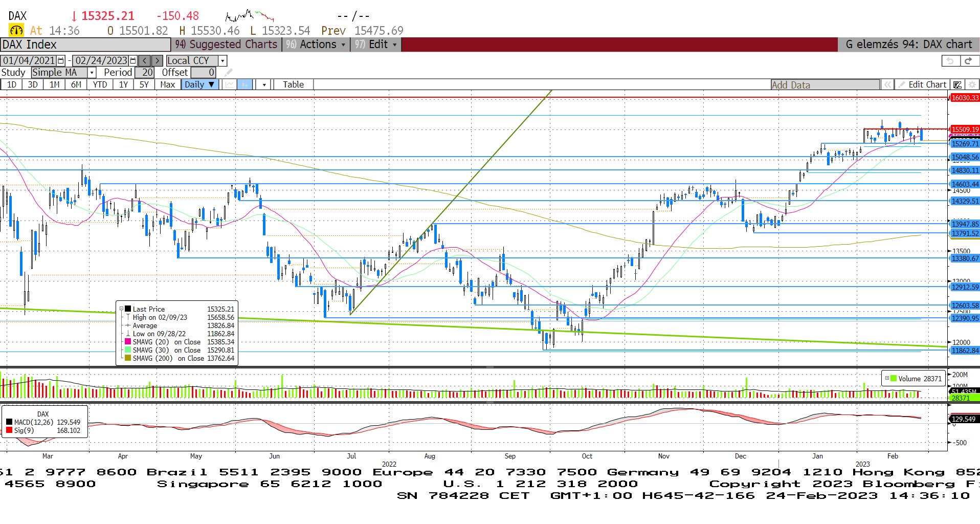The image size is (980, 524).
Task: Switch to line chart type icon
Action: click(x=229, y=84)
